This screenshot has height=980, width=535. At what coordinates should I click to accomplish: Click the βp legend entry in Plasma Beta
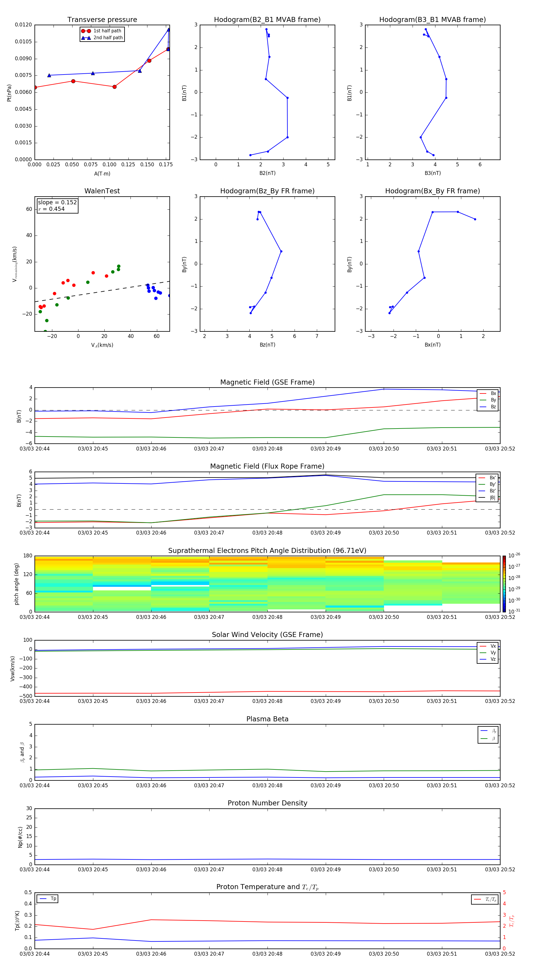(x=488, y=731)
